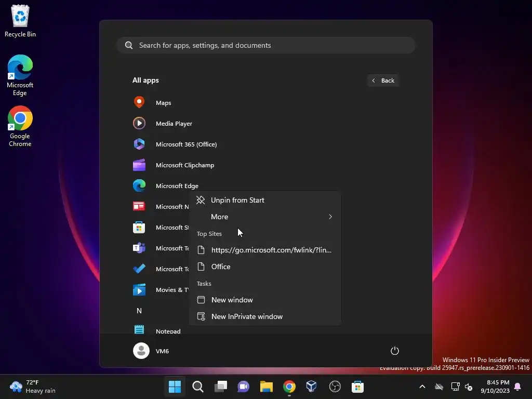
Task: Open the go.microsoft.com fwlink top site
Action: 265,250
